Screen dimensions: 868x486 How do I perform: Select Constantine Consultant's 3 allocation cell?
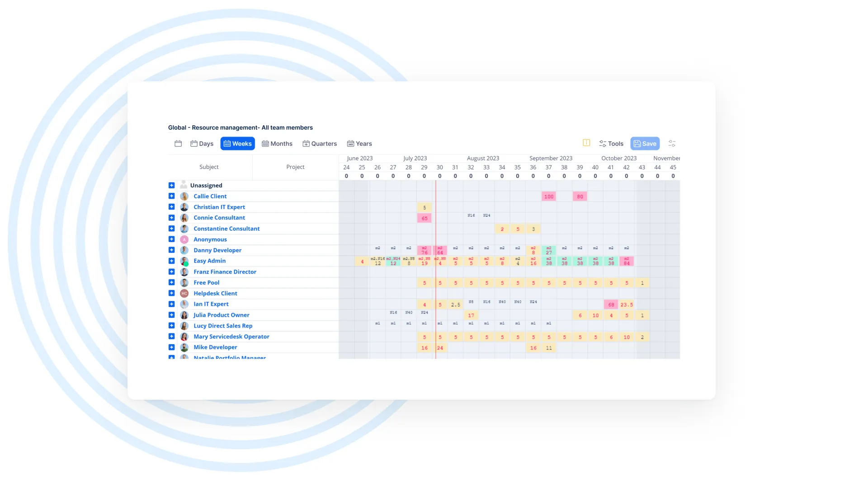click(533, 229)
